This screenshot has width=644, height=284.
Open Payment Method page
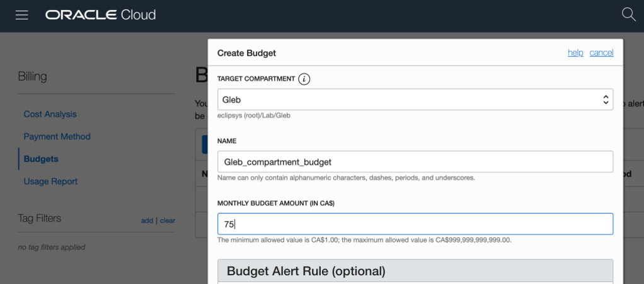click(57, 137)
